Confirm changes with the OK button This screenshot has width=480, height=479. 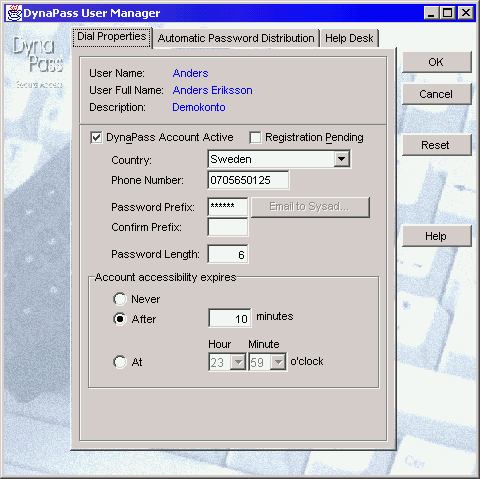point(437,62)
